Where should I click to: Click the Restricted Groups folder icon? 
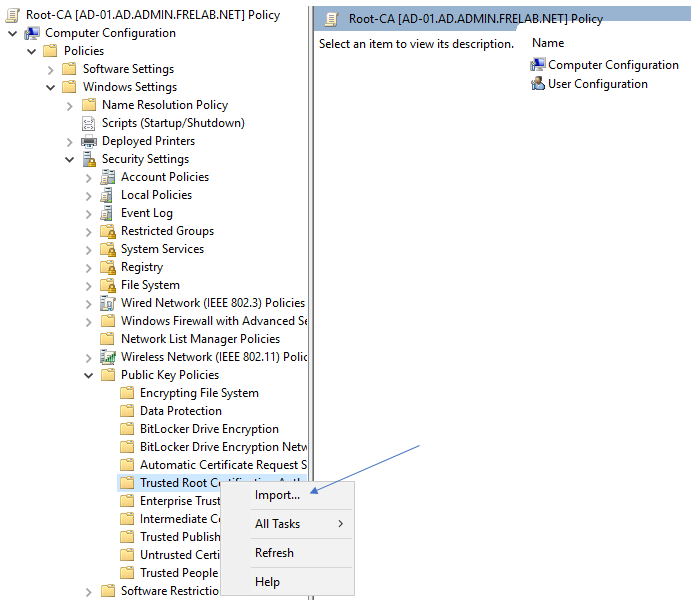tap(108, 231)
